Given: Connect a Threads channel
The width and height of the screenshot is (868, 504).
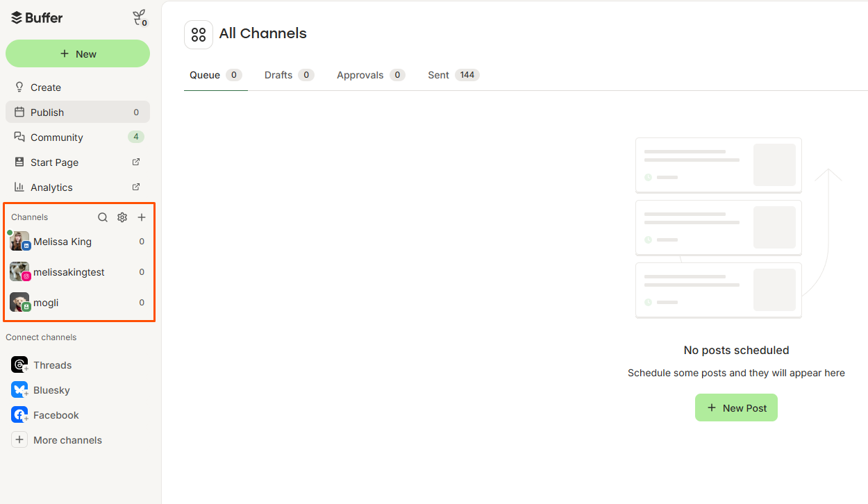Looking at the screenshot, I should tap(78, 365).
